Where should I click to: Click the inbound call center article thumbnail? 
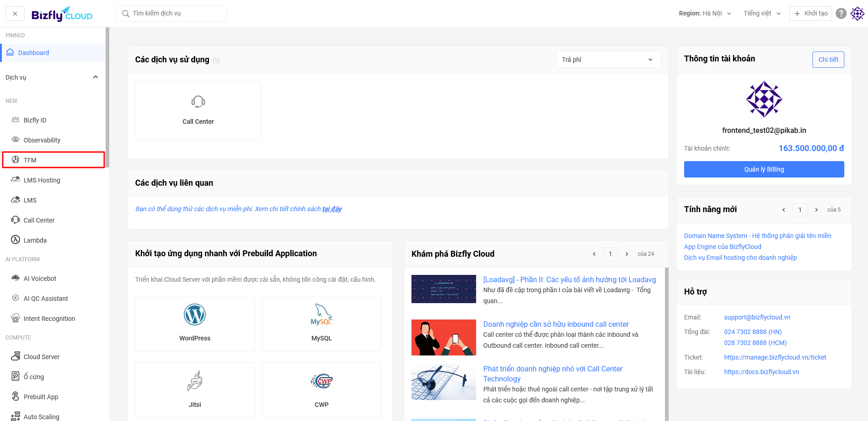[443, 337]
